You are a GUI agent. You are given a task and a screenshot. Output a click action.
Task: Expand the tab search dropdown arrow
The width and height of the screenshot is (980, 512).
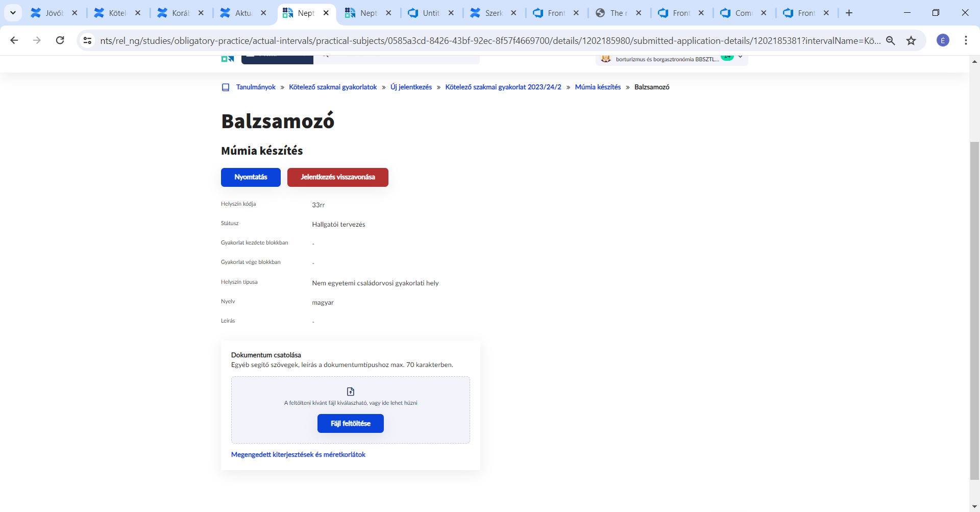pyautogui.click(x=13, y=13)
